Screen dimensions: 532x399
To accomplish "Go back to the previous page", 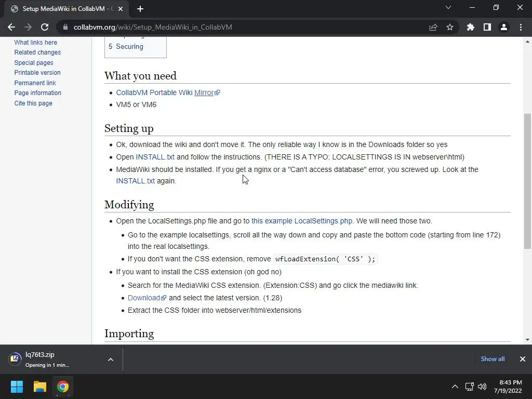I will point(11,27).
